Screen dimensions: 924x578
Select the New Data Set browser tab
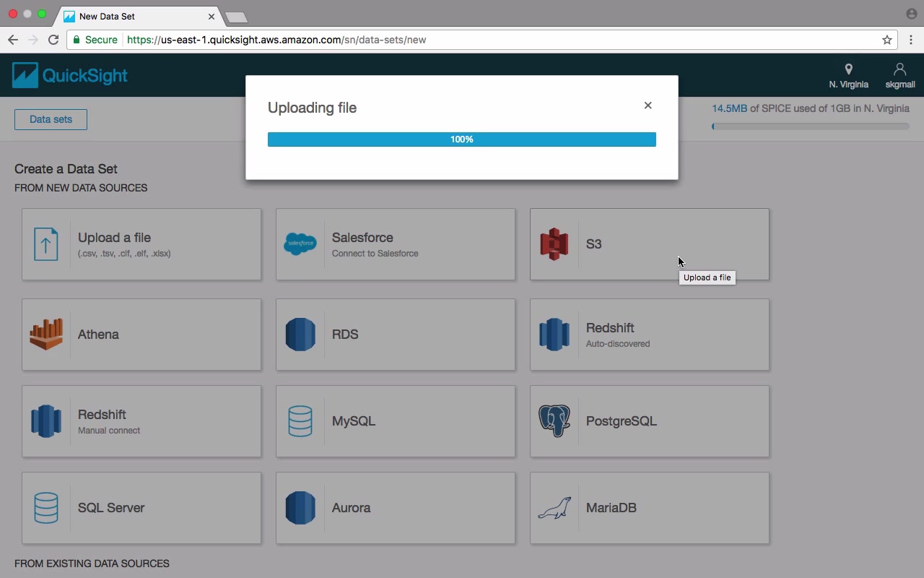[141, 16]
